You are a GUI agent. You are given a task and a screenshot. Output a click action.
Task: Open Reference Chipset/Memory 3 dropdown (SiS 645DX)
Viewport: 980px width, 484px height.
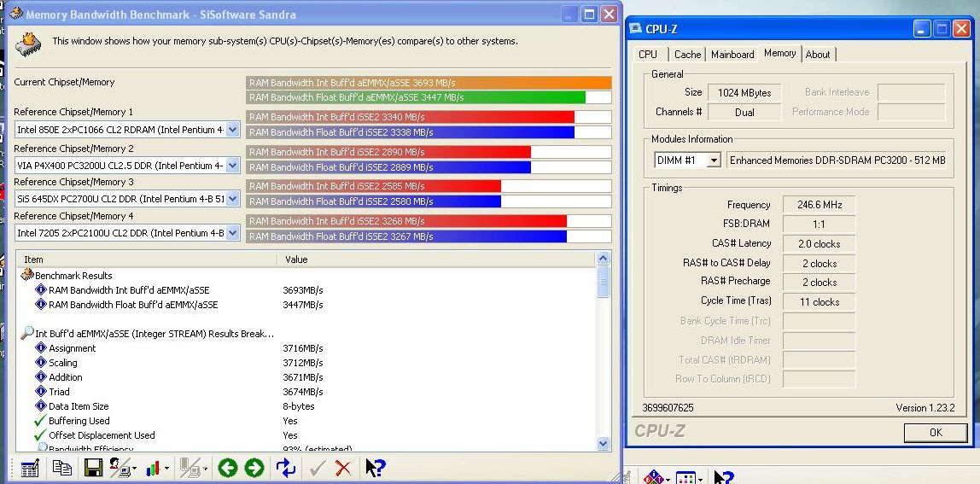tap(232, 199)
